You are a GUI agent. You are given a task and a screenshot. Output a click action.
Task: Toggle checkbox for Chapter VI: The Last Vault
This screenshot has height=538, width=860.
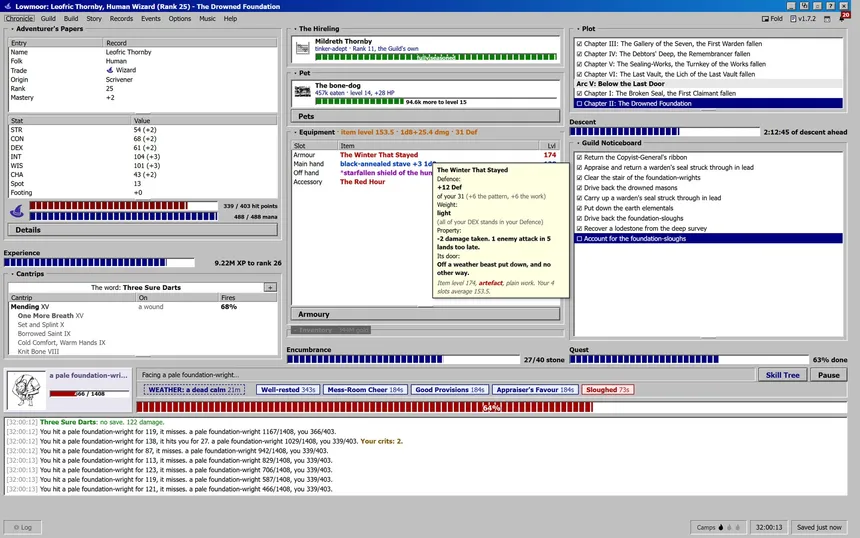(579, 74)
